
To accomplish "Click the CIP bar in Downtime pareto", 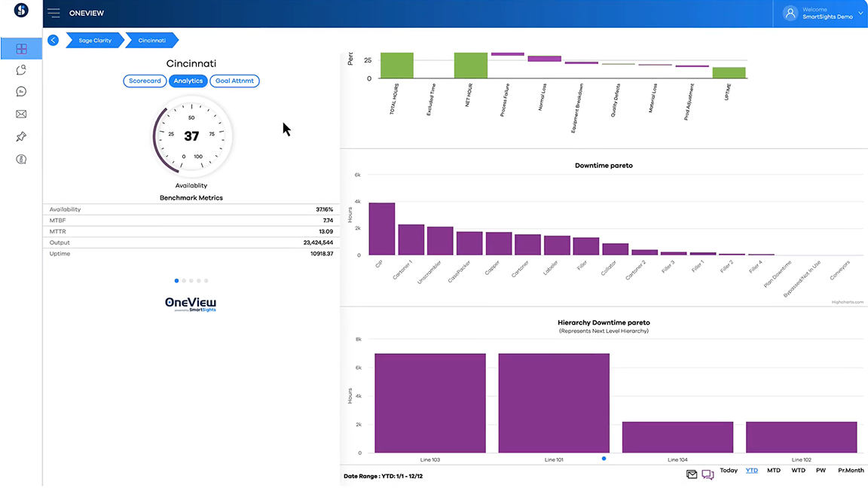I will [381, 229].
